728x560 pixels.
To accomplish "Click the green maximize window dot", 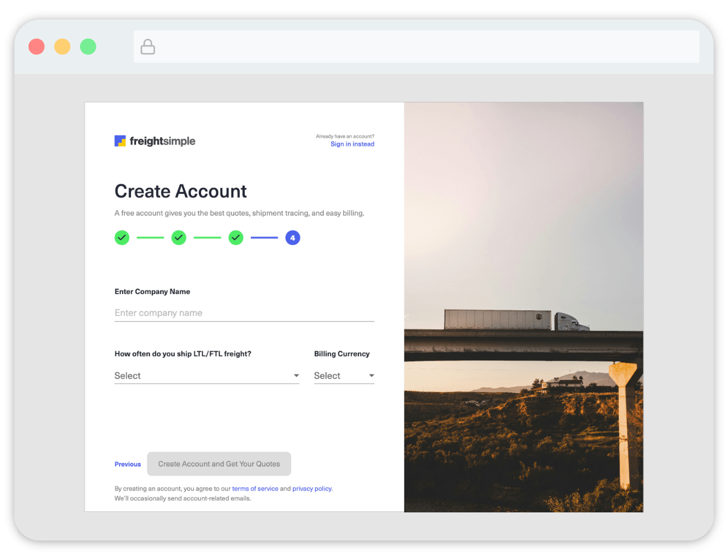I will [x=88, y=46].
